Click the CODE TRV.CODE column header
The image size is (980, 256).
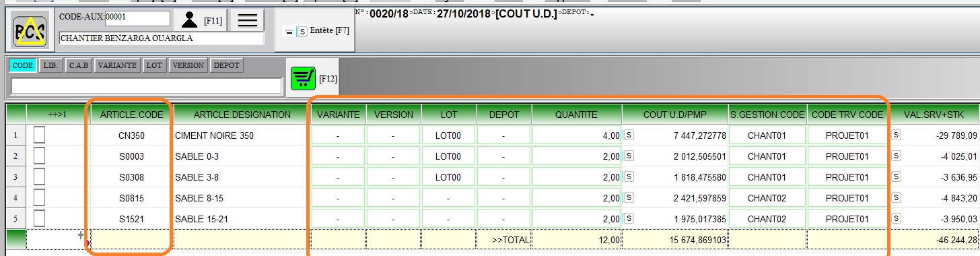[847, 115]
